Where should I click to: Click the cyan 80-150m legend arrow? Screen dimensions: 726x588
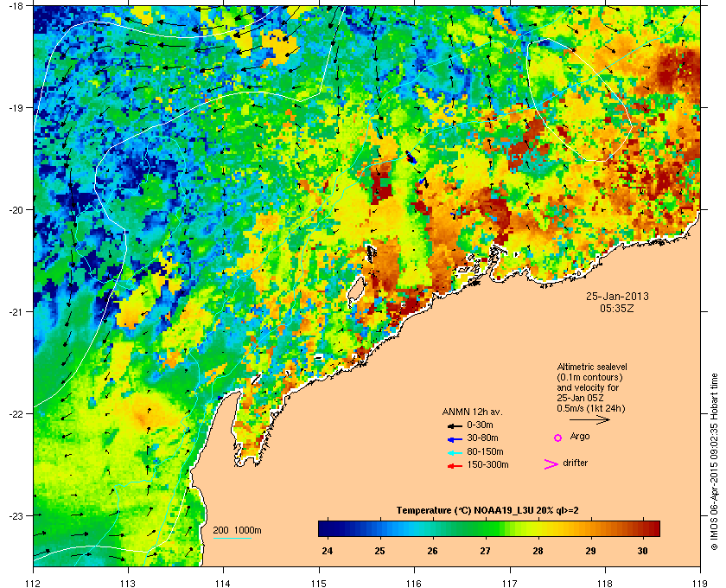pos(455,452)
